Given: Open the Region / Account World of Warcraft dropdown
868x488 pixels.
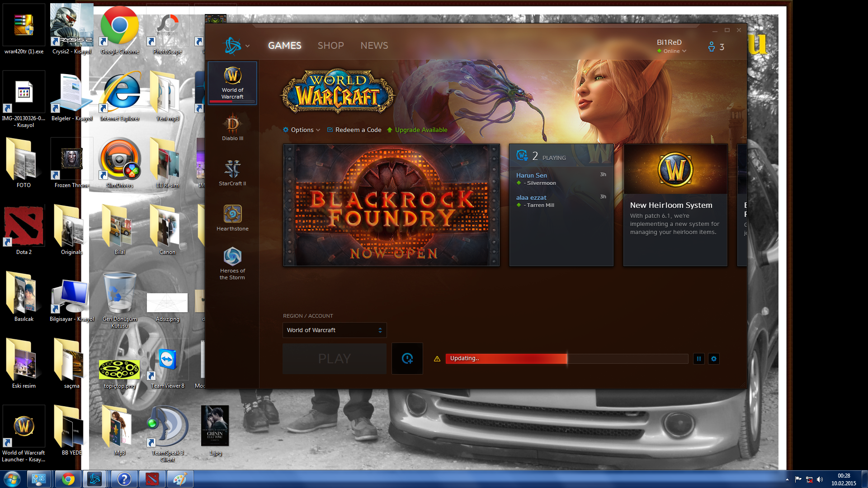Looking at the screenshot, I should [335, 330].
